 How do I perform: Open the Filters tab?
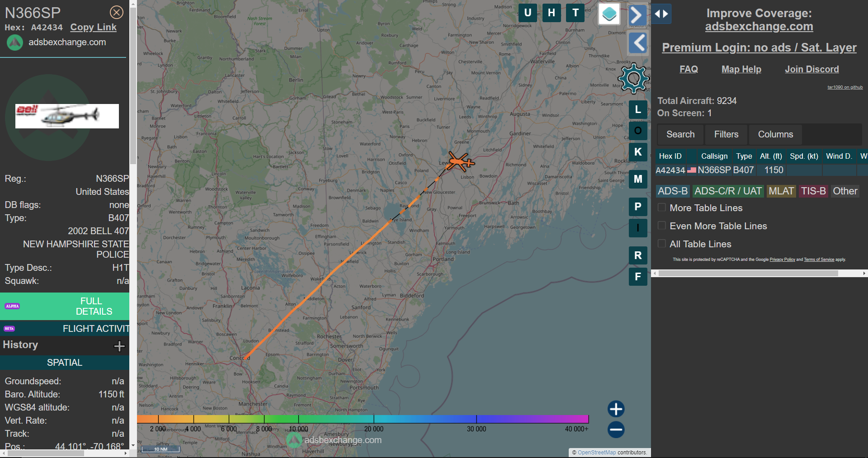(726, 134)
